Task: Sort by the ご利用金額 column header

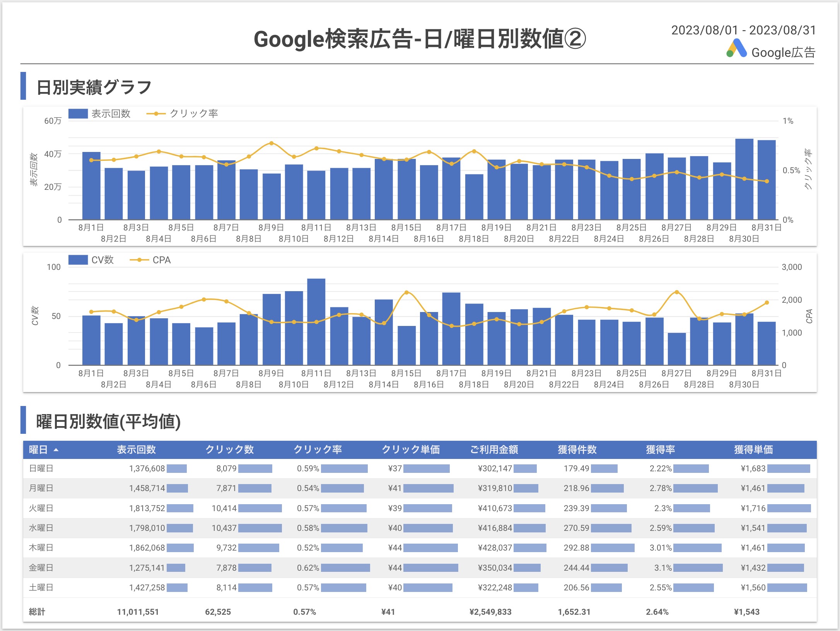Action: point(494,450)
